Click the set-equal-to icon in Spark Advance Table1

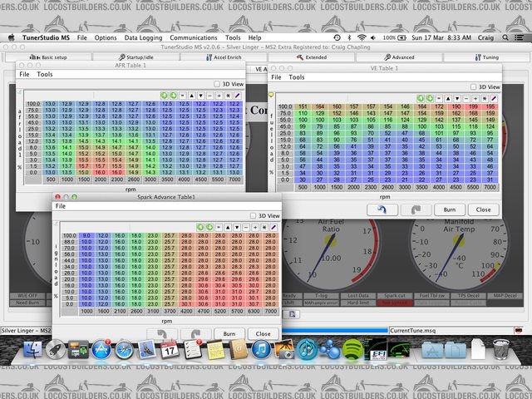[x=219, y=227]
